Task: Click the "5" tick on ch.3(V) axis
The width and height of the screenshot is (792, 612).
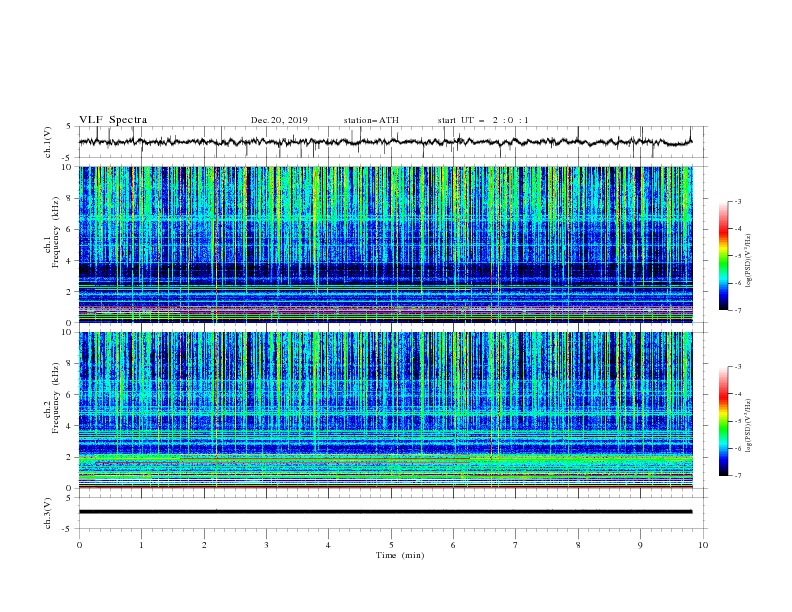Action: (x=69, y=498)
